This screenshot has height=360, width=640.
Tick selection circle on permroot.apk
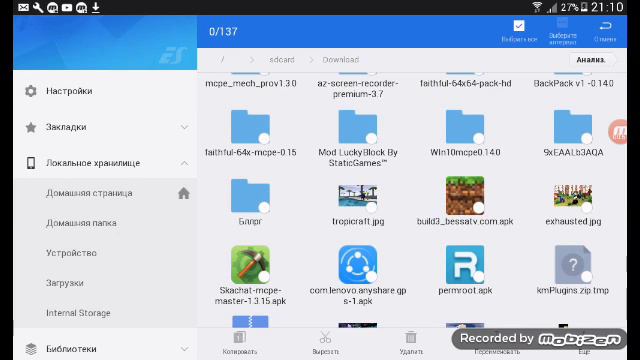[479, 277]
